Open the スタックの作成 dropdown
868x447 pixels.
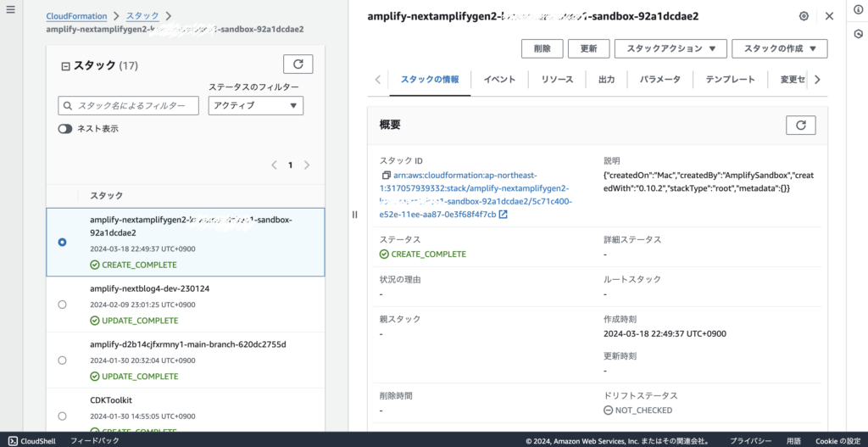click(780, 48)
